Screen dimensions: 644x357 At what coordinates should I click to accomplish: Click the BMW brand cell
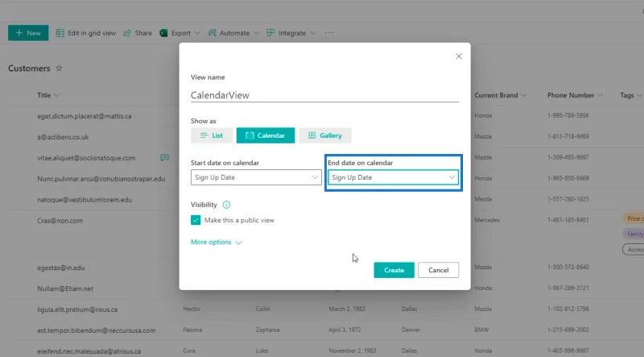click(481, 330)
